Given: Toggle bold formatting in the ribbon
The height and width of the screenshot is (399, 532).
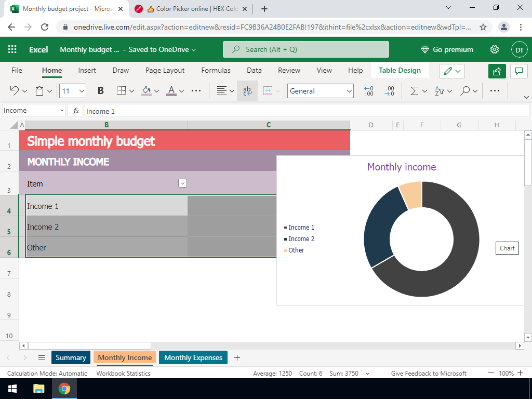Looking at the screenshot, I should click(x=101, y=91).
